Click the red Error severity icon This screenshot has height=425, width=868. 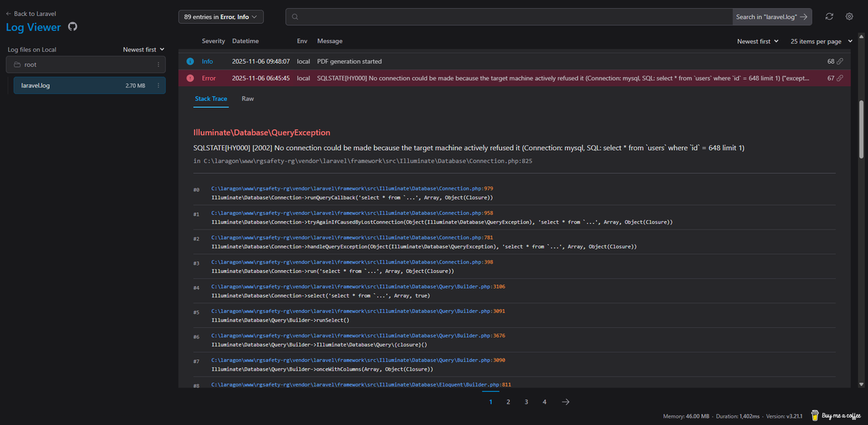[x=190, y=77]
